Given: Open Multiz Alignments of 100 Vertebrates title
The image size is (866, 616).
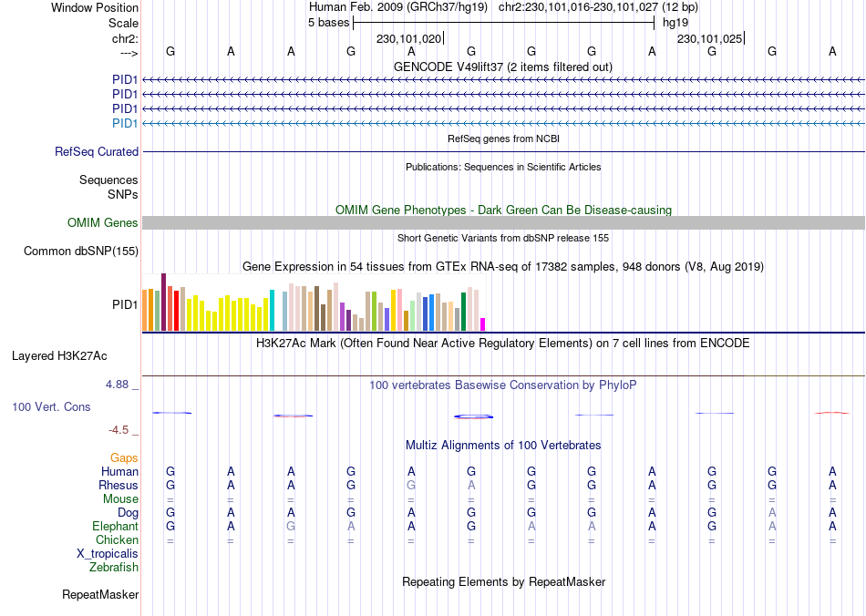Looking at the screenshot, I should click(503, 445).
